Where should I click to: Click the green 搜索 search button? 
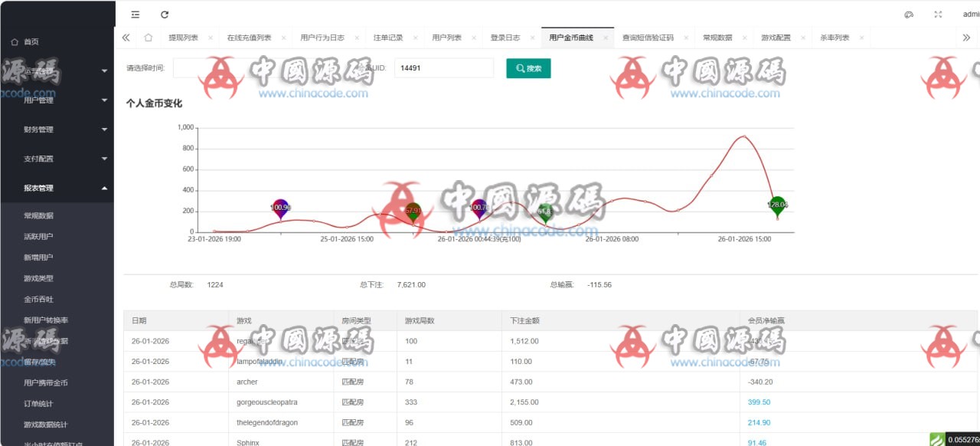tap(528, 68)
